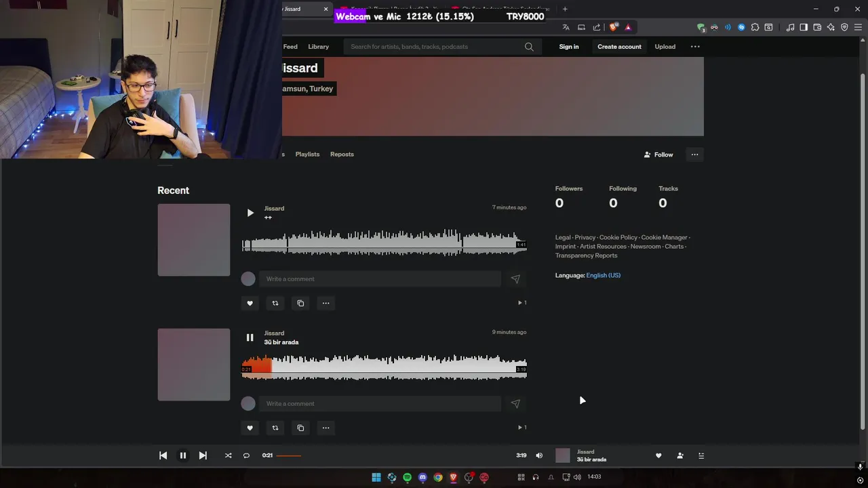The width and height of the screenshot is (868, 488).
Task: Like the track '3ü bir arada' in list
Action: [250, 428]
